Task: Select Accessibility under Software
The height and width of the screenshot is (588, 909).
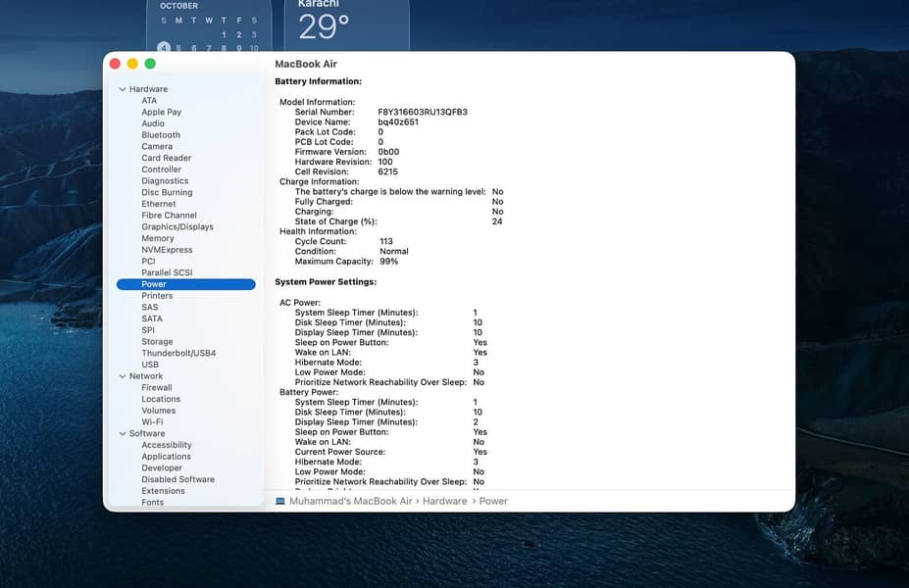Action: [167, 445]
